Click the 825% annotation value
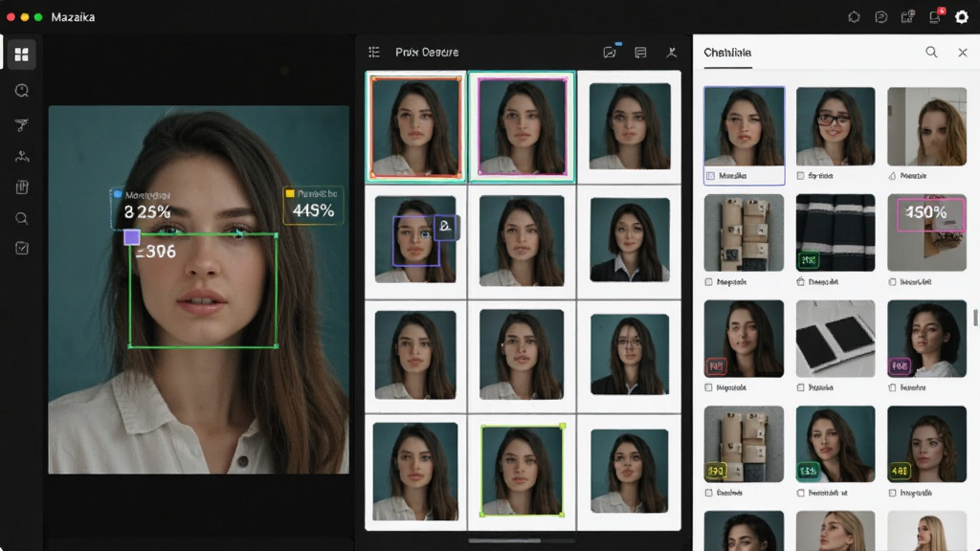The image size is (980, 551). coord(147,212)
